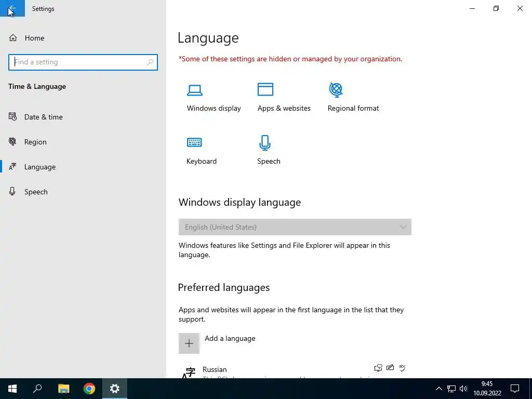532x399 pixels.
Task: Close the Settings window
Action: point(520,8)
